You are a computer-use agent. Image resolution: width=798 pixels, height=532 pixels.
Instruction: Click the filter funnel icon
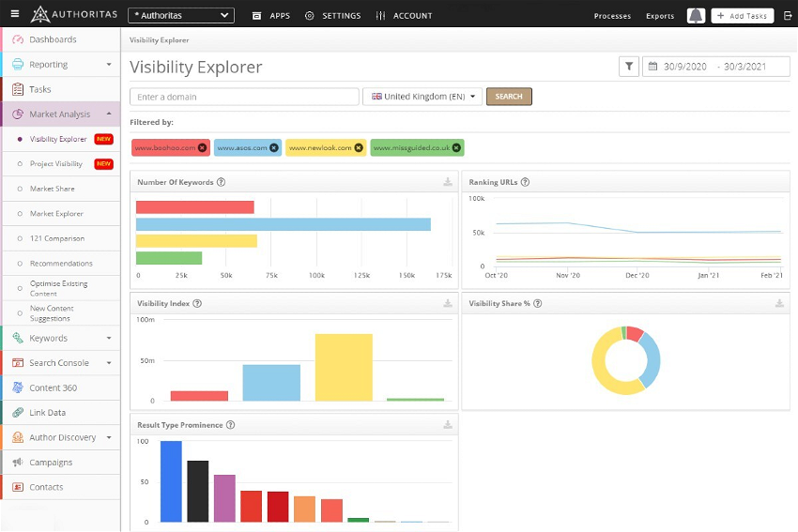tap(629, 67)
